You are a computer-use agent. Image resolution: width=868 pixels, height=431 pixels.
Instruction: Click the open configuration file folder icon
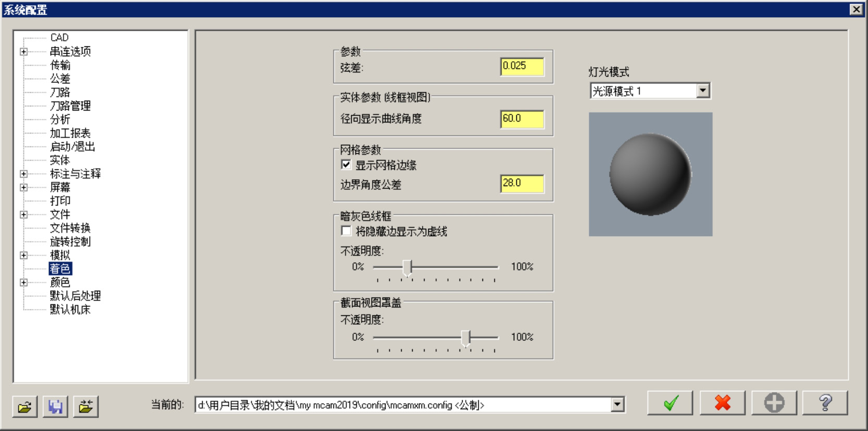tap(24, 406)
